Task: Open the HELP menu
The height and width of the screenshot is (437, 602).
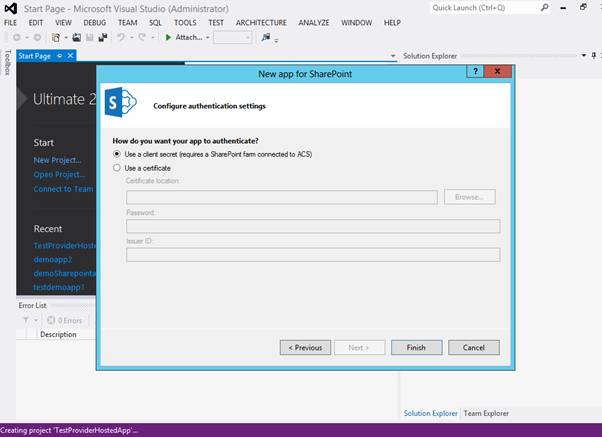Action: coord(392,23)
